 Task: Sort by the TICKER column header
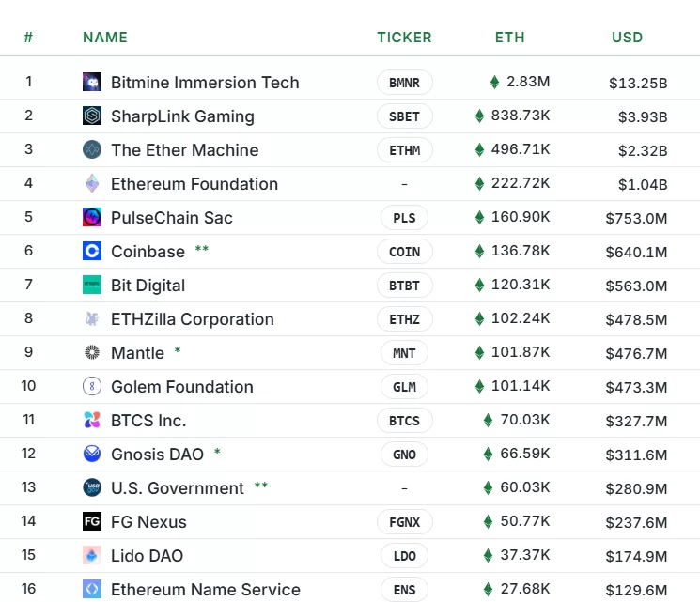click(404, 38)
